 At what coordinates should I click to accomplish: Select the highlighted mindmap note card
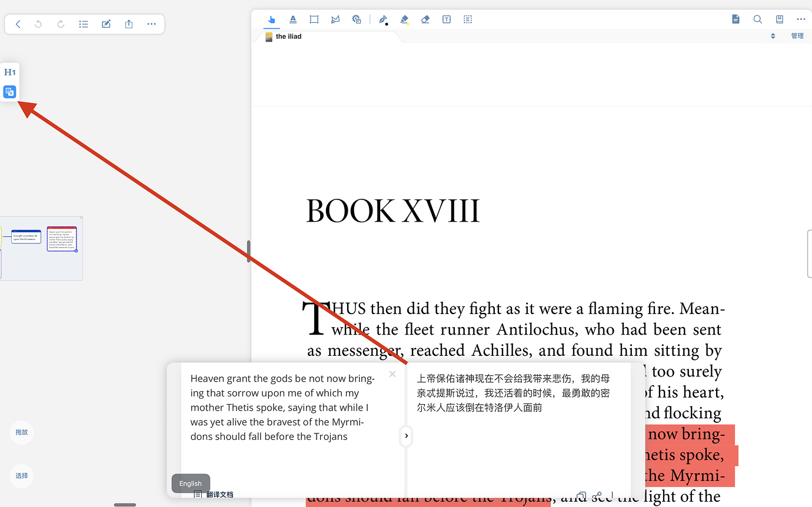coord(62,239)
